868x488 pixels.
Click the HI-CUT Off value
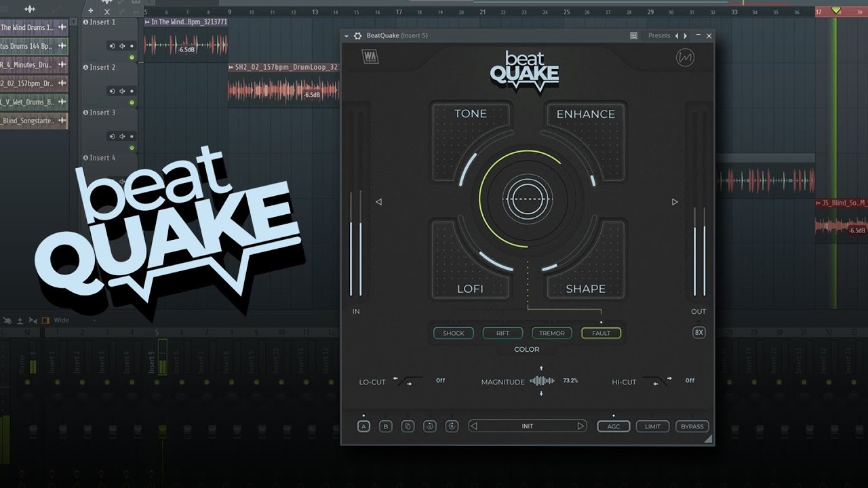point(690,380)
